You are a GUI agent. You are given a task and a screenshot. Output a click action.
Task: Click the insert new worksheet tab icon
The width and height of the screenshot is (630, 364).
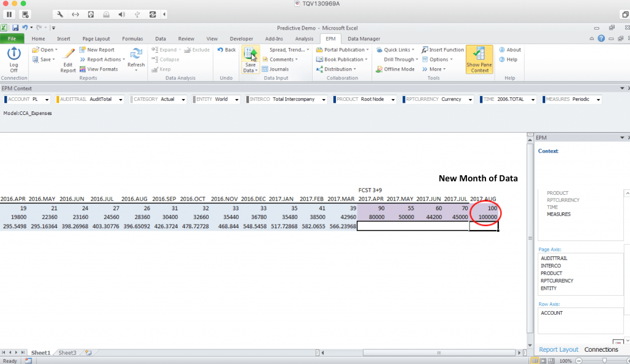pos(88,353)
